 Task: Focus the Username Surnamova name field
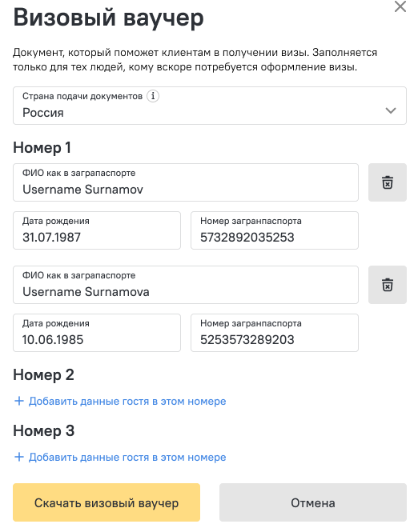click(186, 285)
